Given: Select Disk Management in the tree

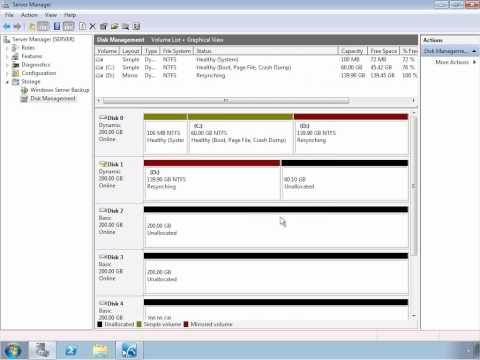Looking at the screenshot, I should click(x=53, y=98).
